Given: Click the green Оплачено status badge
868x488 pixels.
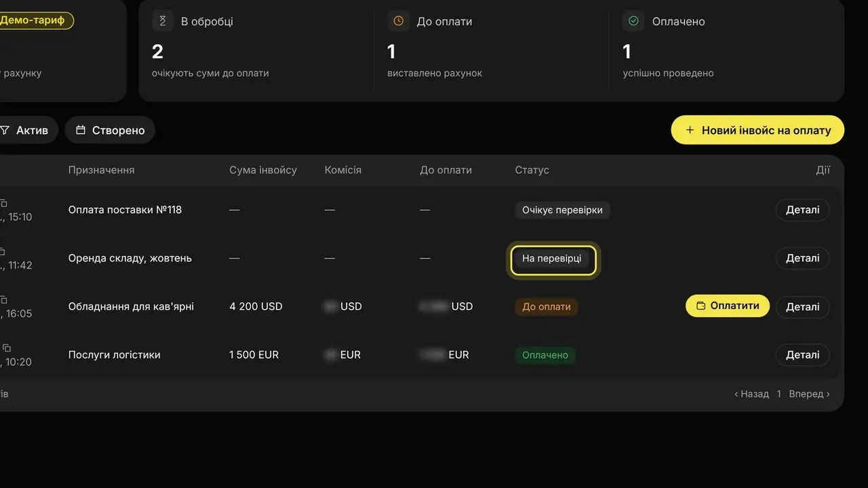Looking at the screenshot, I should [x=545, y=354].
